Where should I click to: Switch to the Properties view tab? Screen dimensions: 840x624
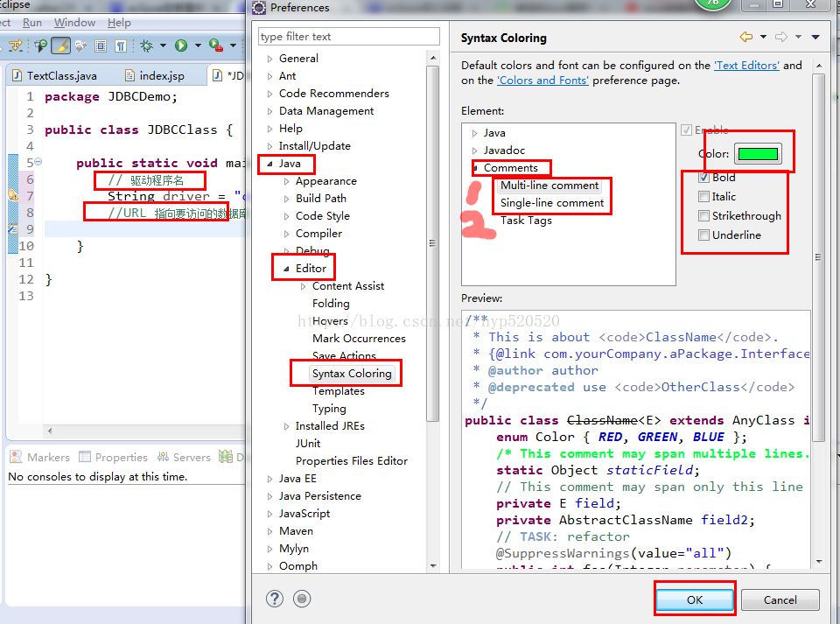pyautogui.click(x=113, y=457)
